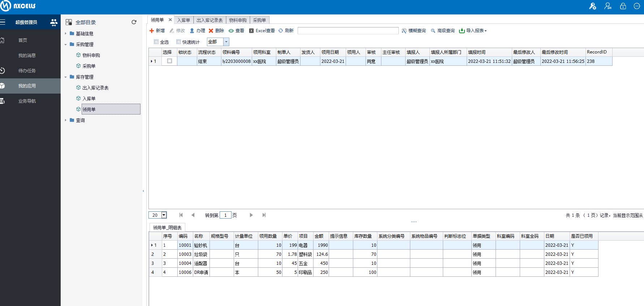This screenshot has height=306, width=644.
Task: Click the 查看 eye view icon
Action: pos(231,31)
